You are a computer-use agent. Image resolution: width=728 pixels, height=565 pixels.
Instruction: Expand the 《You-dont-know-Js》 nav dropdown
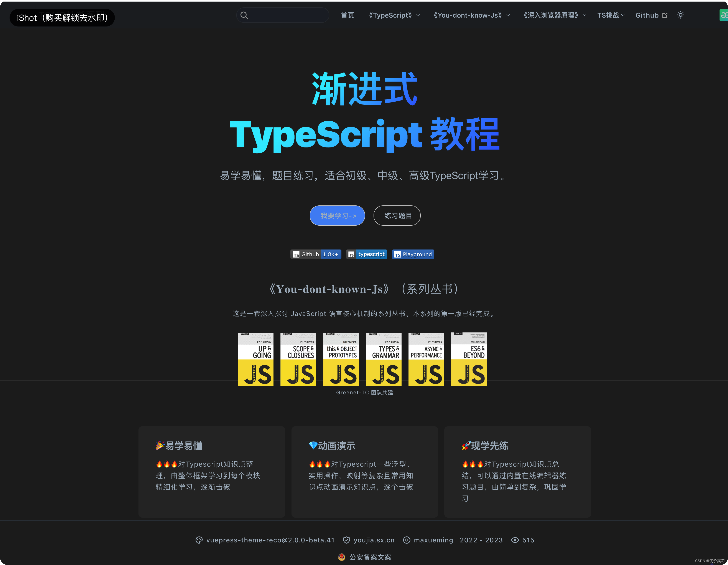[471, 15]
